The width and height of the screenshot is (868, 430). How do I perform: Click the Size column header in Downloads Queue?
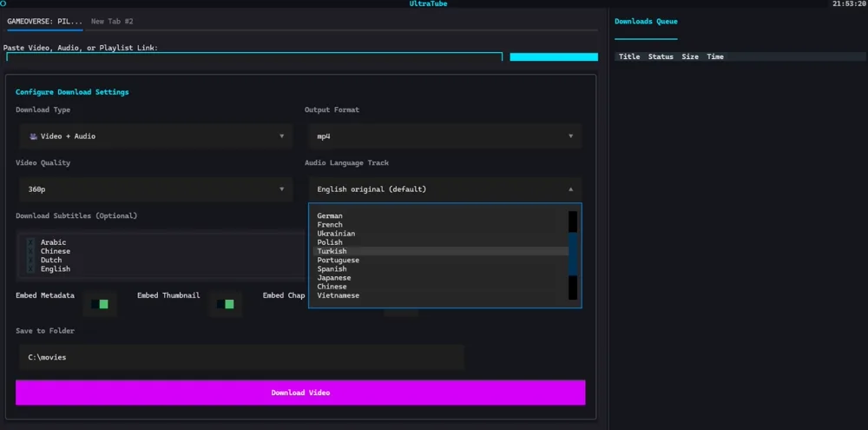(690, 56)
